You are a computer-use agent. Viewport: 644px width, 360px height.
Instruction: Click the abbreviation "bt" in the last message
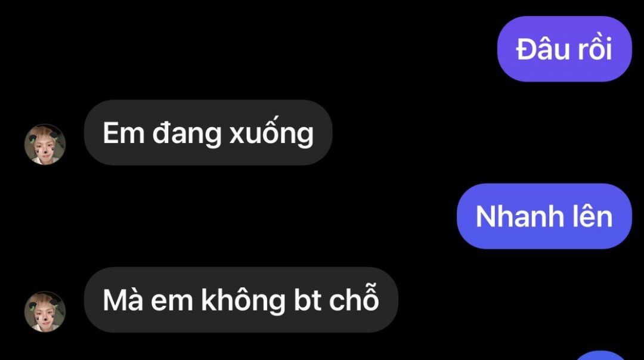click(x=308, y=300)
